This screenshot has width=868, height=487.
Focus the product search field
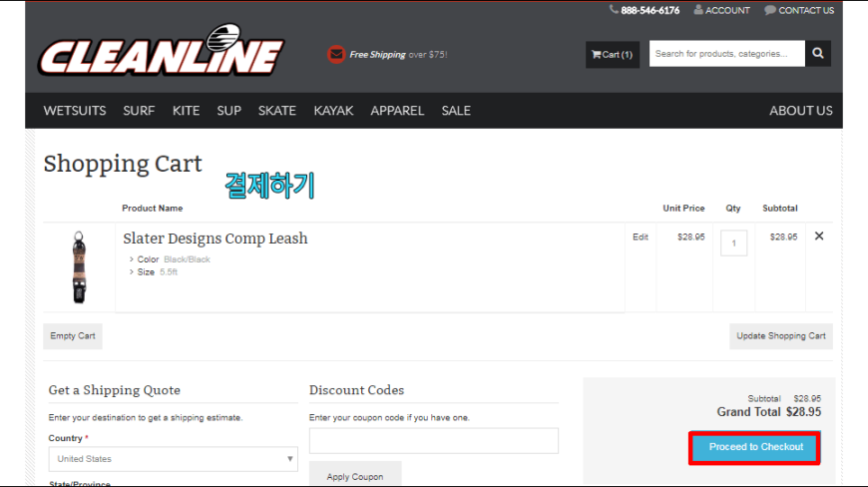[x=727, y=54]
